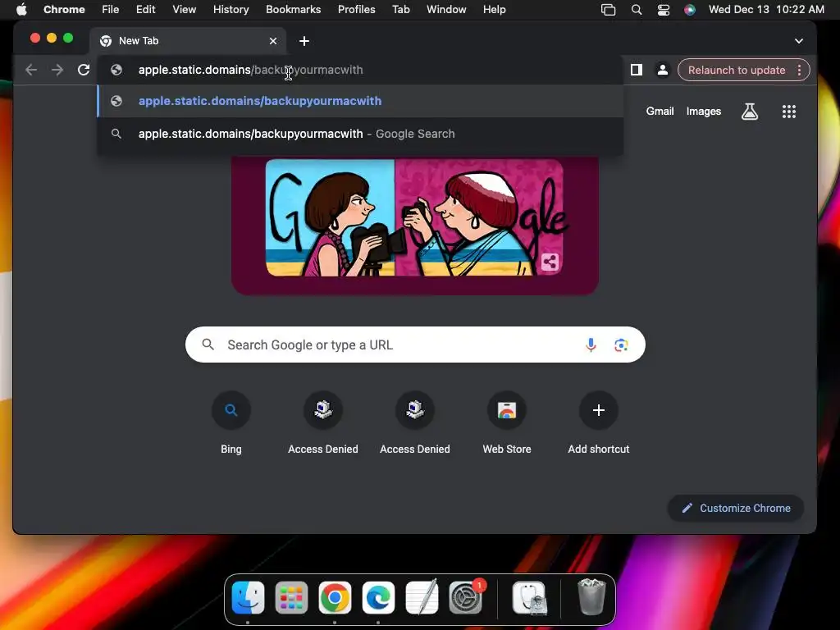Click the browser Forward arrow

pos(57,70)
